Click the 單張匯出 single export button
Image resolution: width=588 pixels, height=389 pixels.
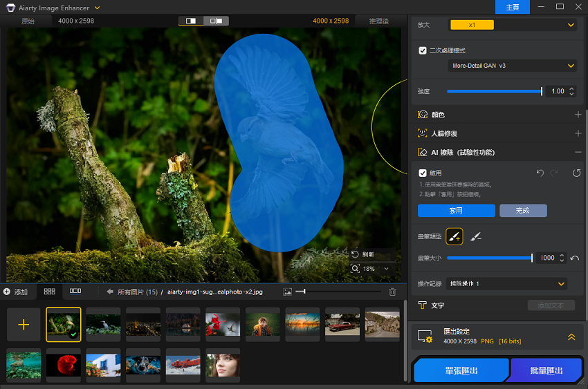tap(461, 370)
